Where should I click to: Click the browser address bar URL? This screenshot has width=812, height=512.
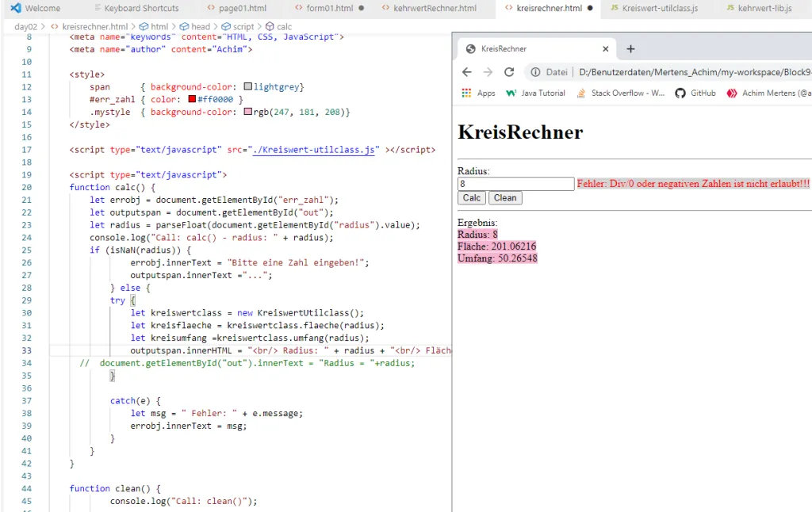pyautogui.click(x=695, y=72)
